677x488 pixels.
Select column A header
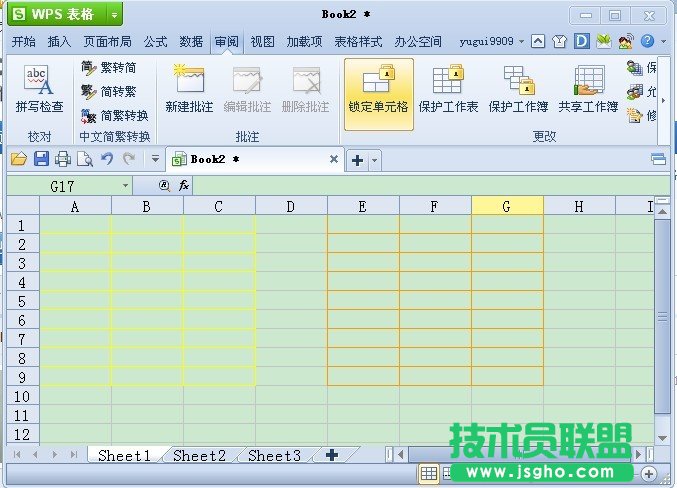coord(76,206)
